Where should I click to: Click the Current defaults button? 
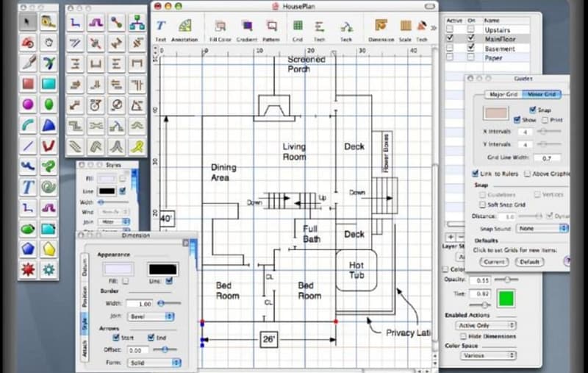tap(494, 262)
